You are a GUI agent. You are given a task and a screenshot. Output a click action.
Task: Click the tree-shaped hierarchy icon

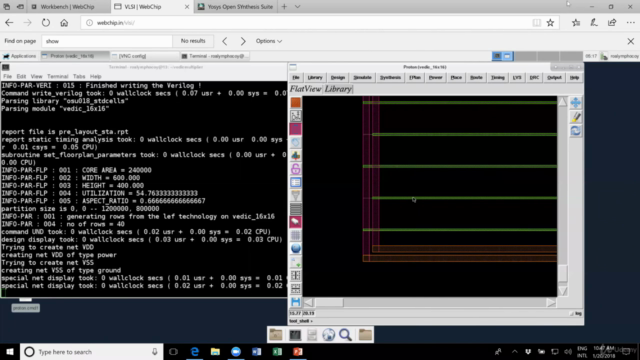(x=296, y=156)
